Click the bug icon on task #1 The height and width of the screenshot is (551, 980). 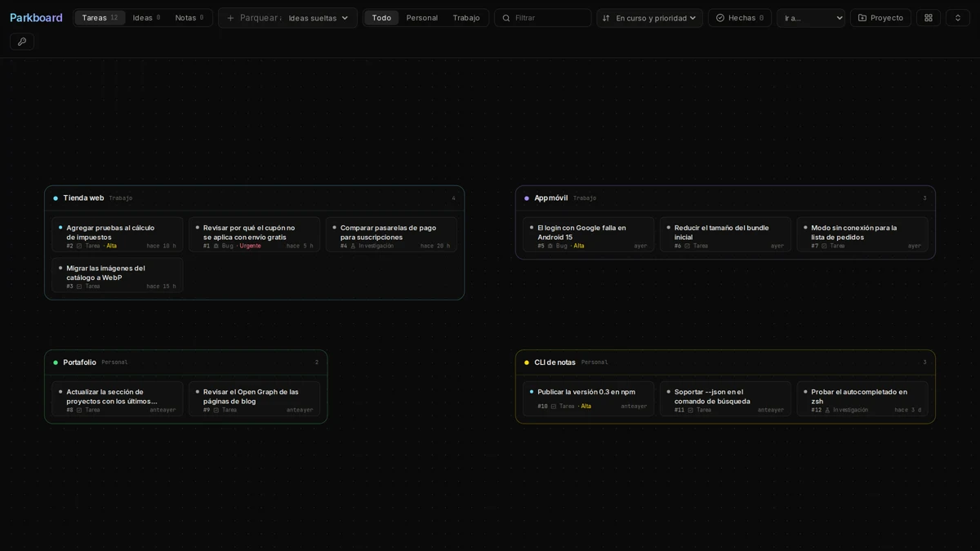point(216,246)
